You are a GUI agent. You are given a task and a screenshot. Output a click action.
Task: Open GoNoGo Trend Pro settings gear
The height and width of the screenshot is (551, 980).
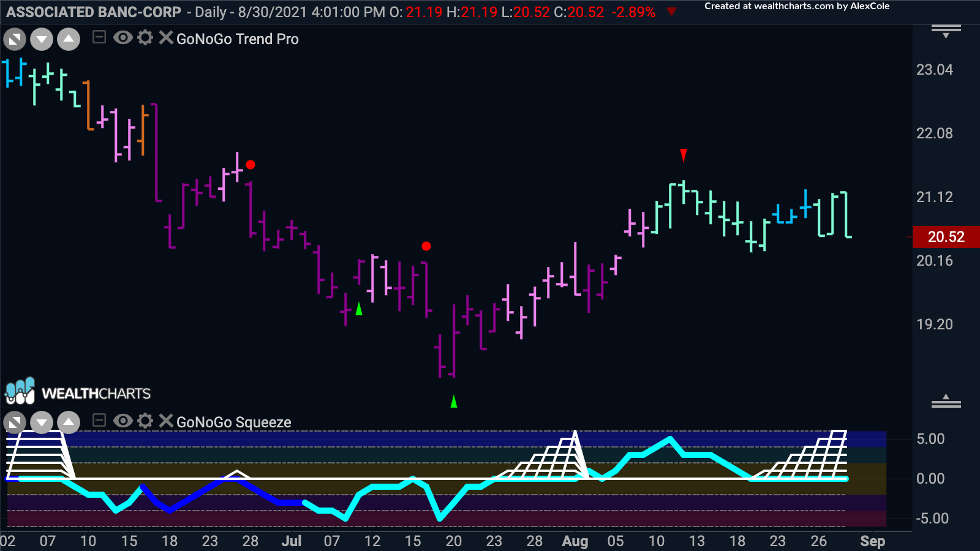[145, 38]
